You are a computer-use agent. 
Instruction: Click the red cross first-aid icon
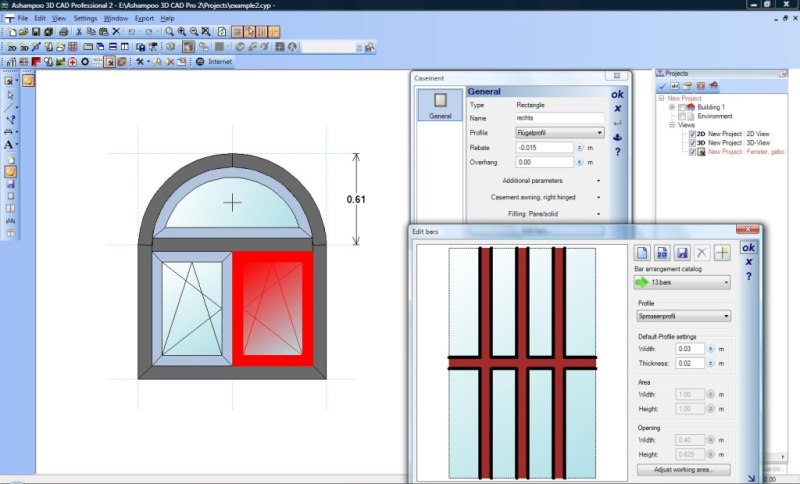(x=72, y=62)
